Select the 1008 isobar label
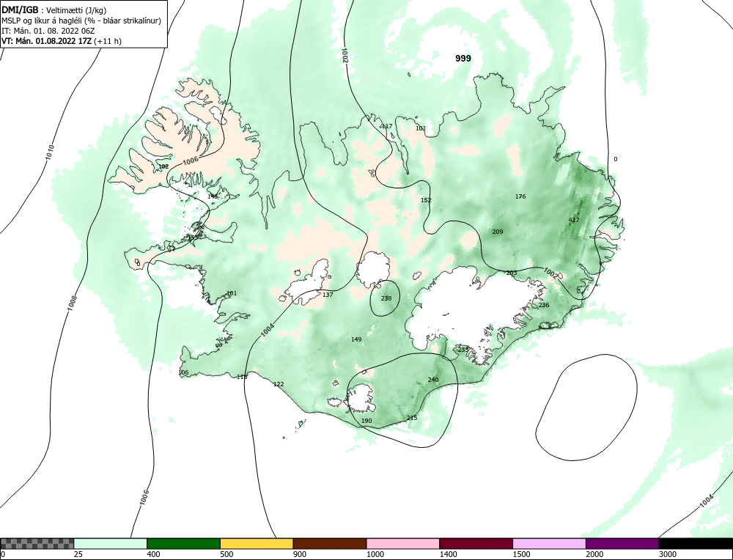 [x=72, y=303]
